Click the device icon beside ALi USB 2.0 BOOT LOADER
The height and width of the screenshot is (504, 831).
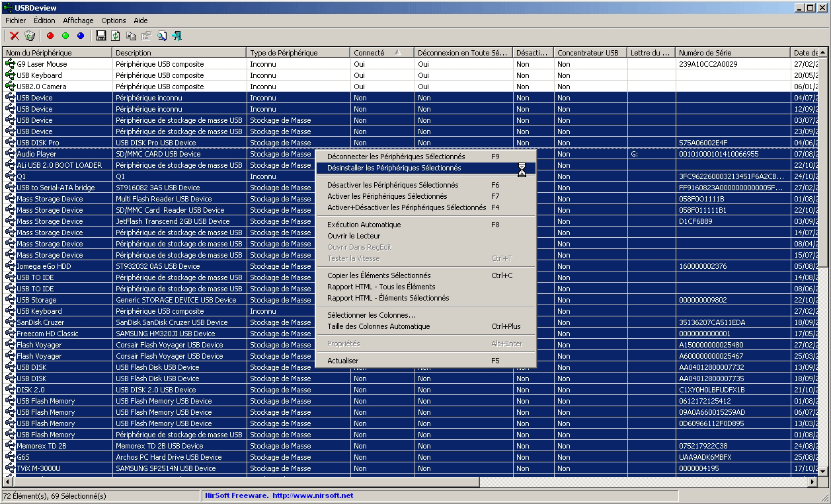click(x=10, y=165)
